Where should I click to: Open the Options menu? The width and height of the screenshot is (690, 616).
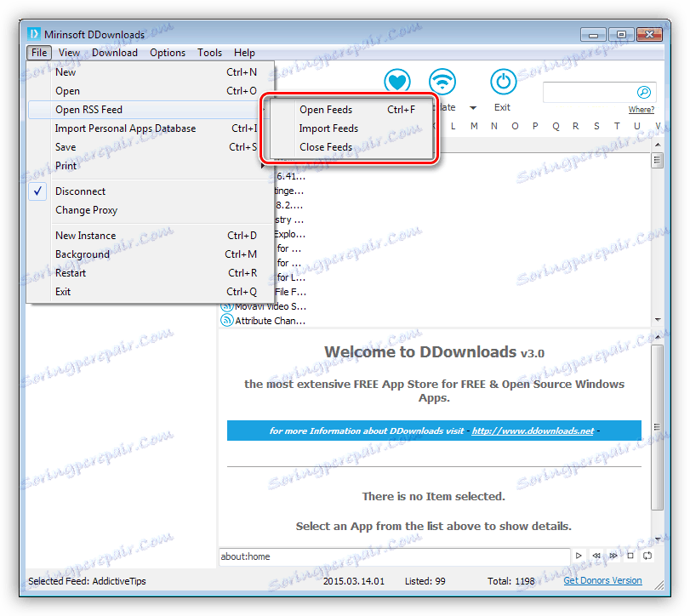pyautogui.click(x=168, y=53)
